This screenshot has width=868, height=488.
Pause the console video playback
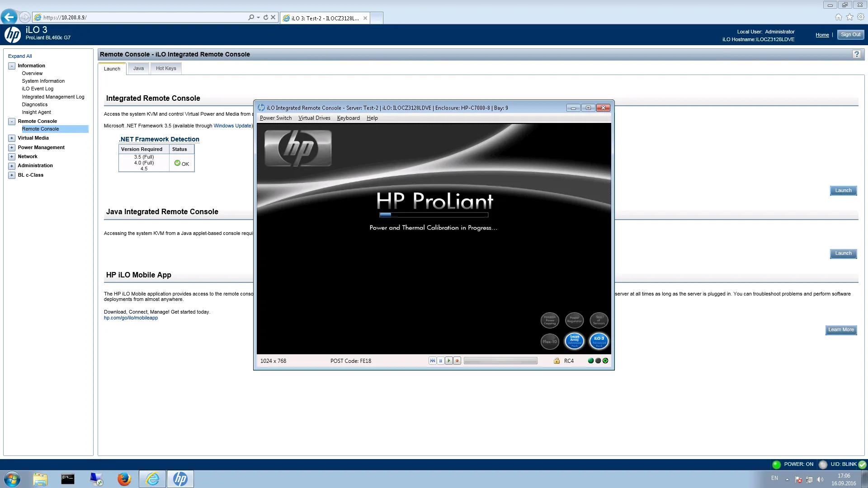tap(441, 361)
